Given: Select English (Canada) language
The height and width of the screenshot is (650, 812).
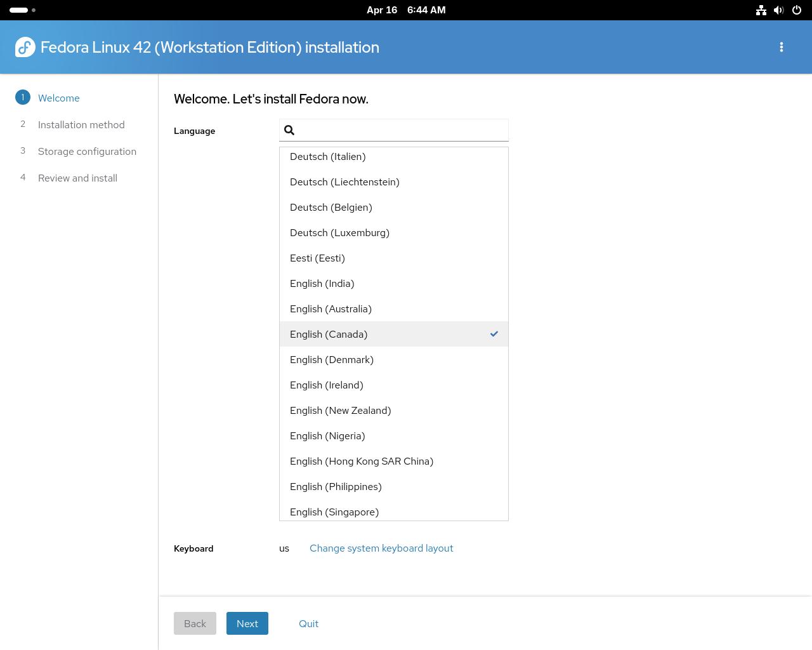Looking at the screenshot, I should (x=394, y=334).
